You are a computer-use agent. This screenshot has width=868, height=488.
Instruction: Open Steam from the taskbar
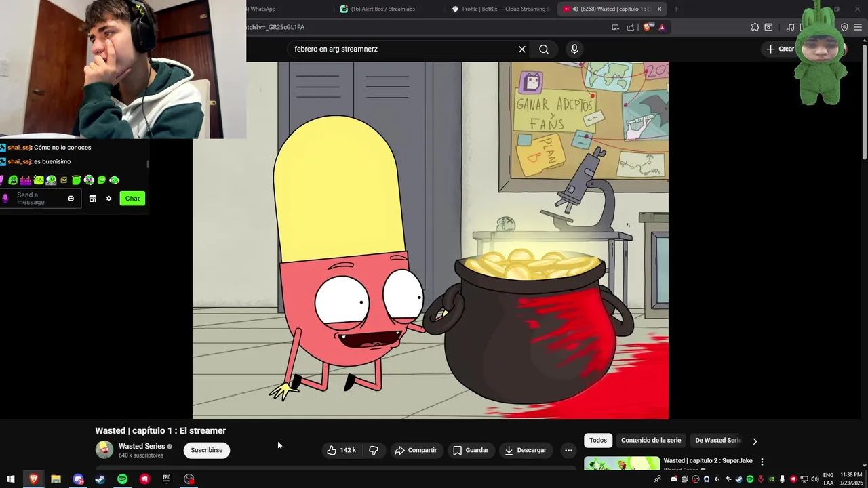click(100, 479)
